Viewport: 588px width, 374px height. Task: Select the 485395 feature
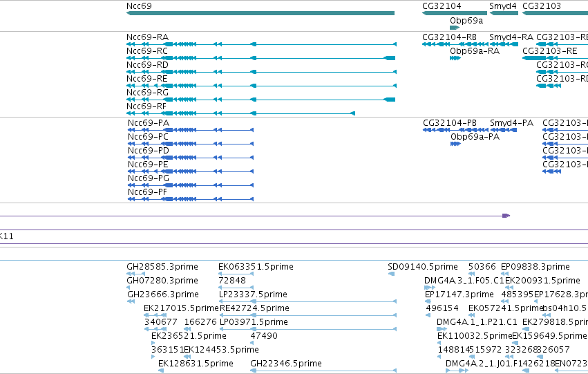click(x=505, y=301)
